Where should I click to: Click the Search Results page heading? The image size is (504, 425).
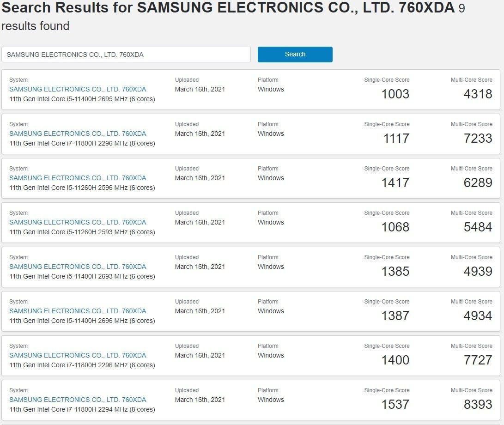[x=228, y=8]
